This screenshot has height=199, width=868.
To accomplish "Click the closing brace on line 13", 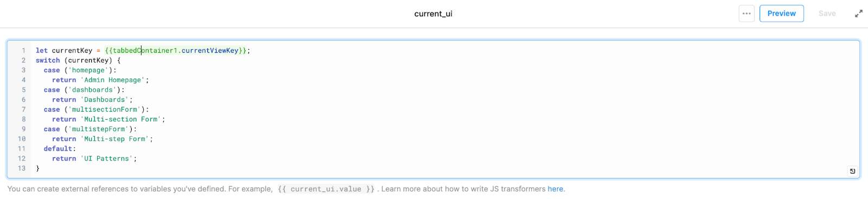I will (x=37, y=168).
